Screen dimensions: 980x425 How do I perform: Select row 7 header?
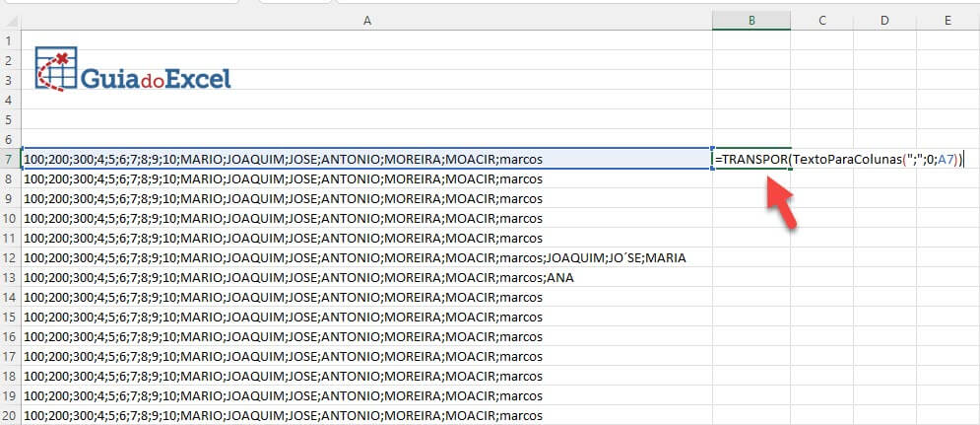[10, 159]
